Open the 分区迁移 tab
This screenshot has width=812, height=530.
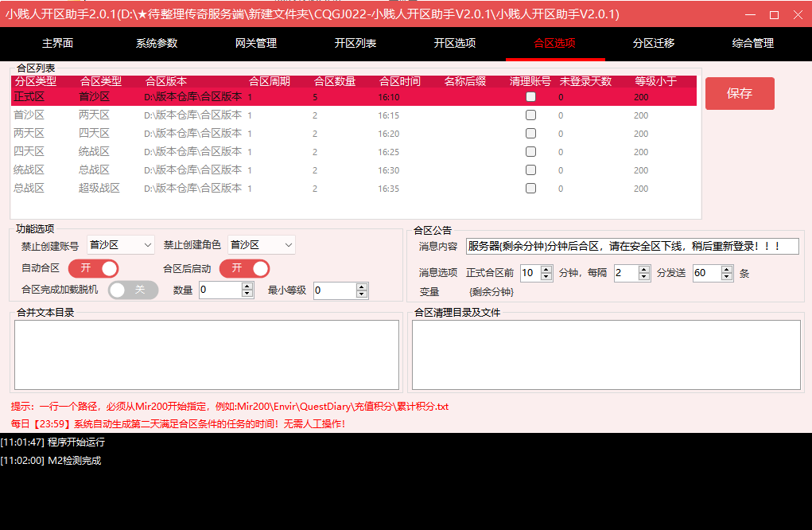(x=654, y=44)
